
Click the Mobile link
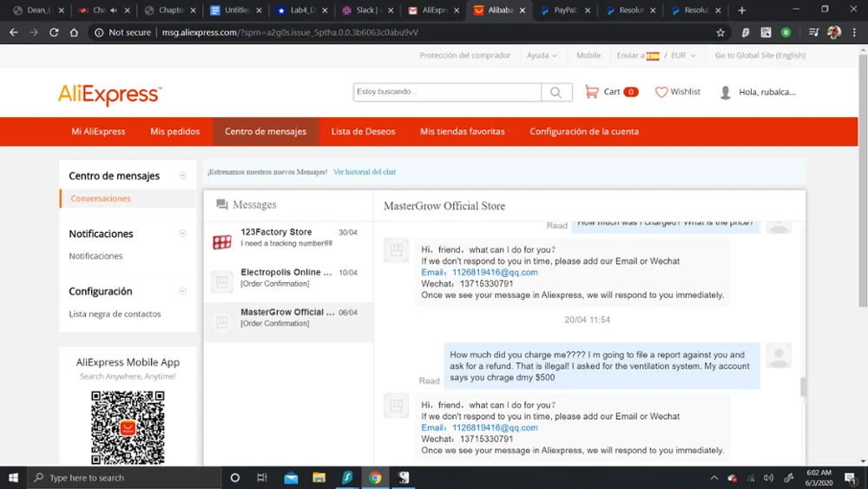coord(588,56)
